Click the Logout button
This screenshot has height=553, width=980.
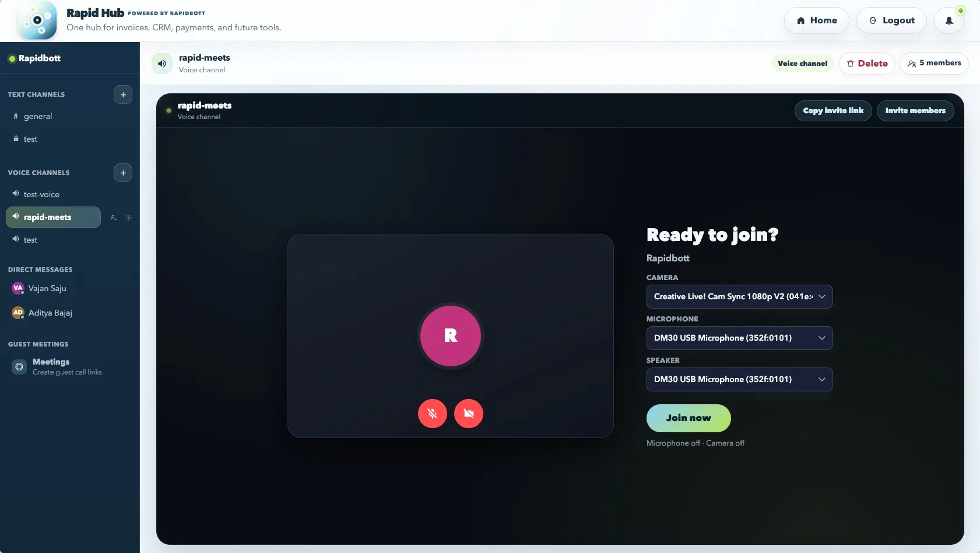tap(891, 20)
